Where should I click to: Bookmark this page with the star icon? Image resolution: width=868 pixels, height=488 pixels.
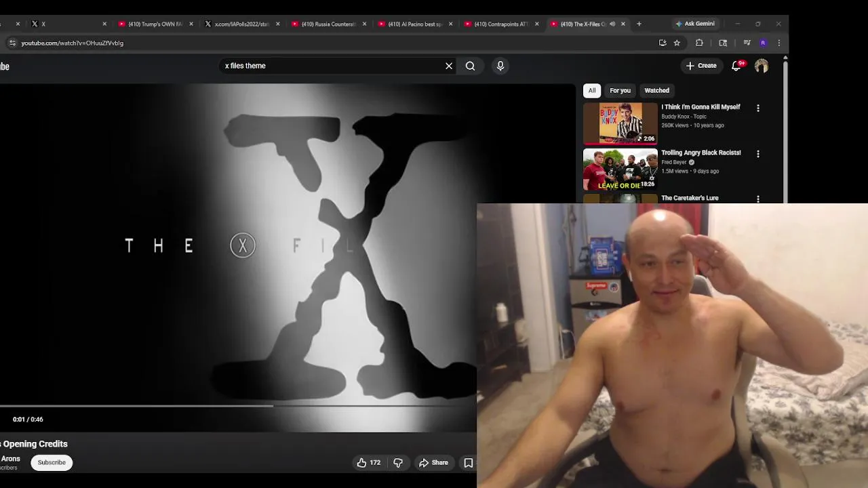[x=677, y=43]
